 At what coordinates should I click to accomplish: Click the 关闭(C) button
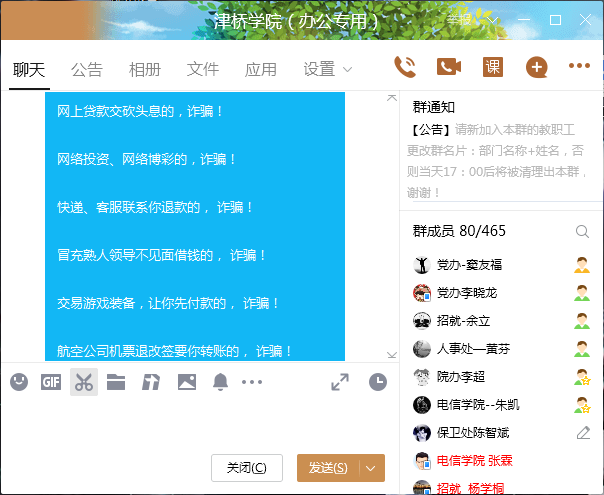[x=247, y=468]
